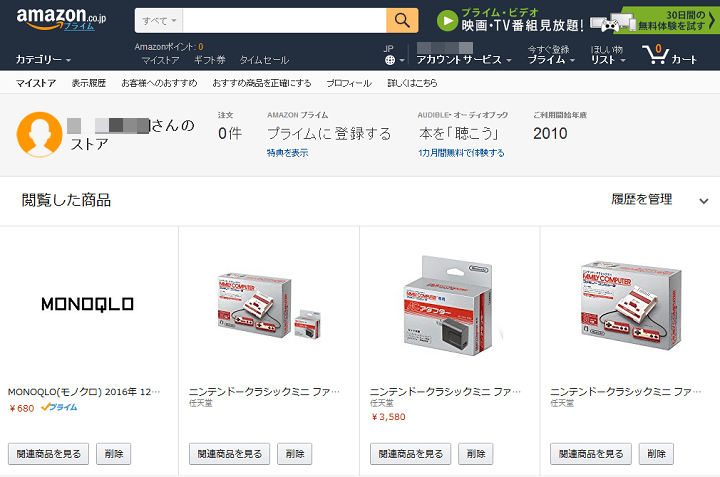This screenshot has width=720, height=477.
Task: Click the 30日間の無料体験を試す banner
Action: (671, 21)
